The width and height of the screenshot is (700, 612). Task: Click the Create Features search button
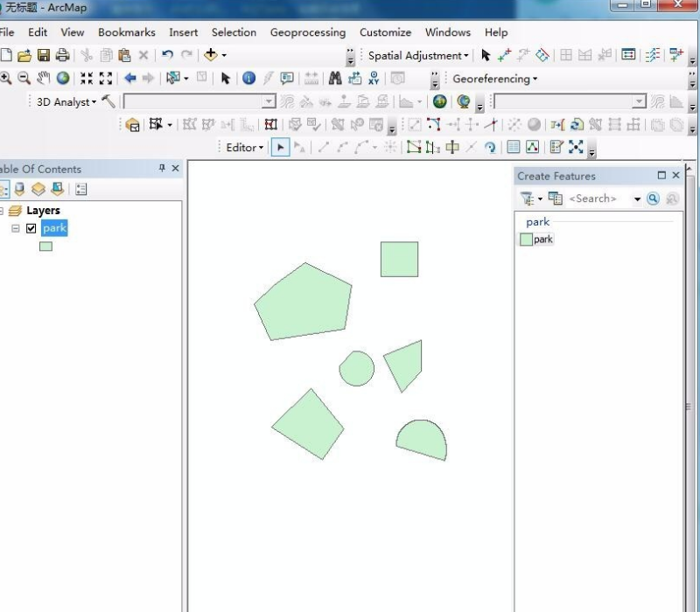[x=653, y=198]
